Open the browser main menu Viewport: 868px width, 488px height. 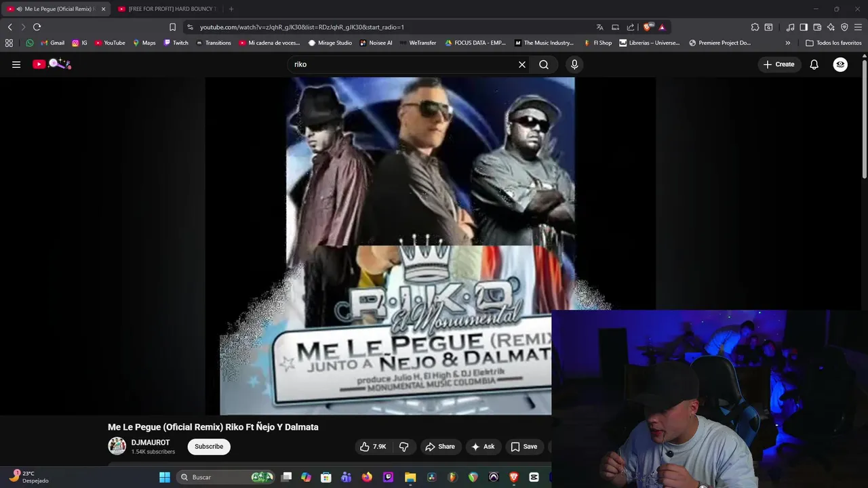click(858, 27)
